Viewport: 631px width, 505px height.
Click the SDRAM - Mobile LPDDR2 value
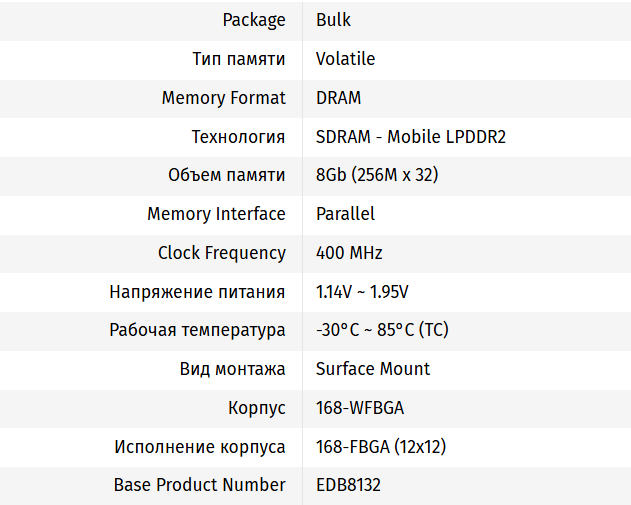410,137
